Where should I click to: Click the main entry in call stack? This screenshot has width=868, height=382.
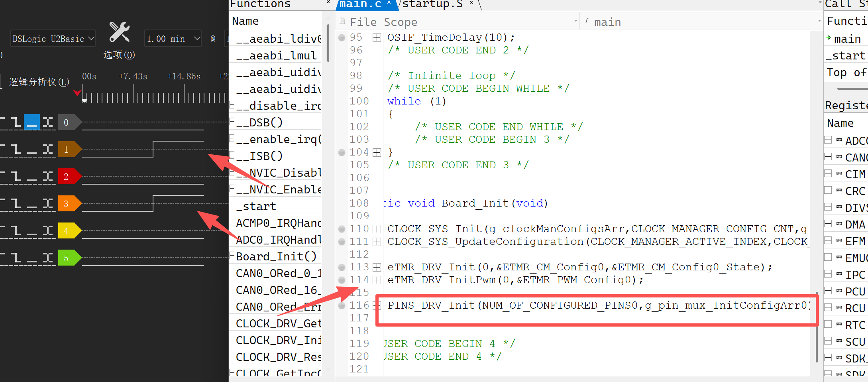tap(847, 39)
